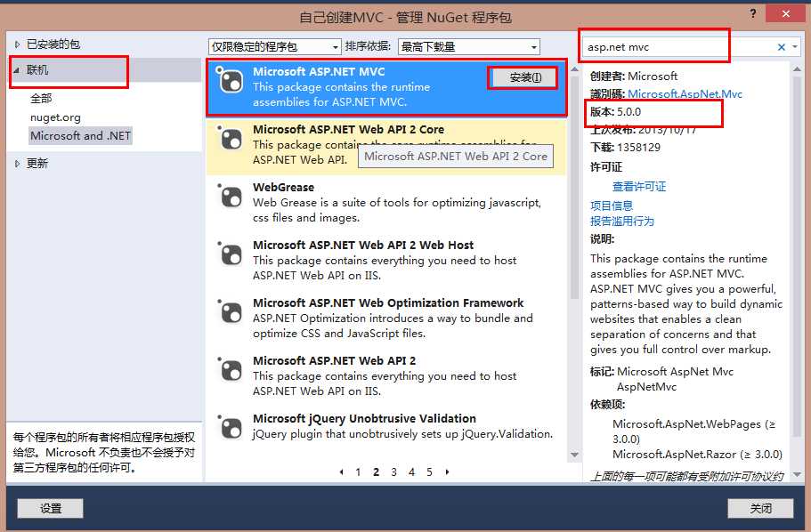Clear the search box with the X icon
Screen dimensions: 811x532
(781, 47)
